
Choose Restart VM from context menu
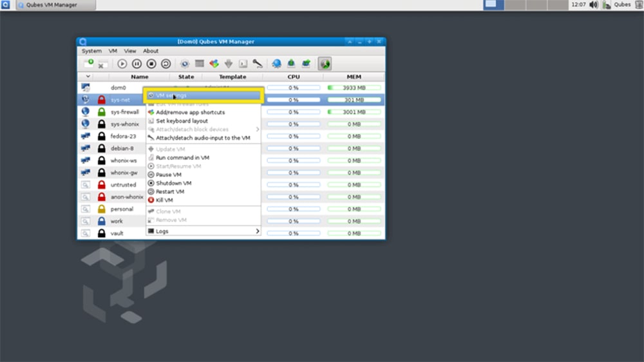[x=204, y=192]
